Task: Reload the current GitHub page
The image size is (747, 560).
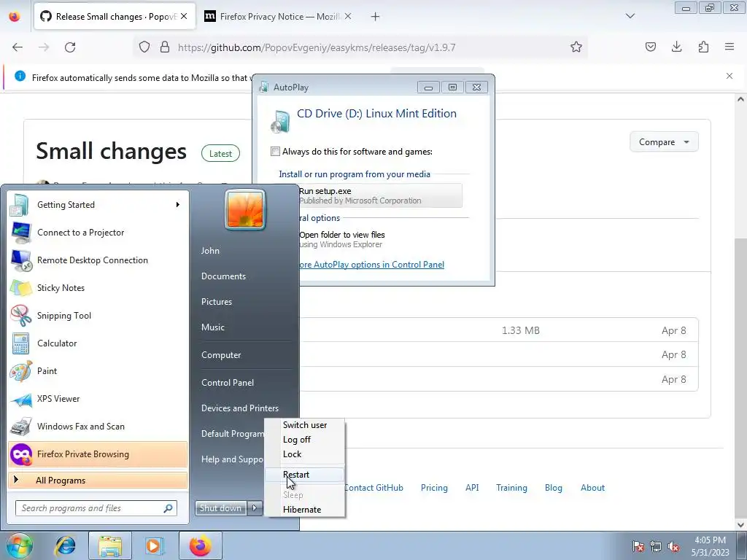Action: [70, 47]
